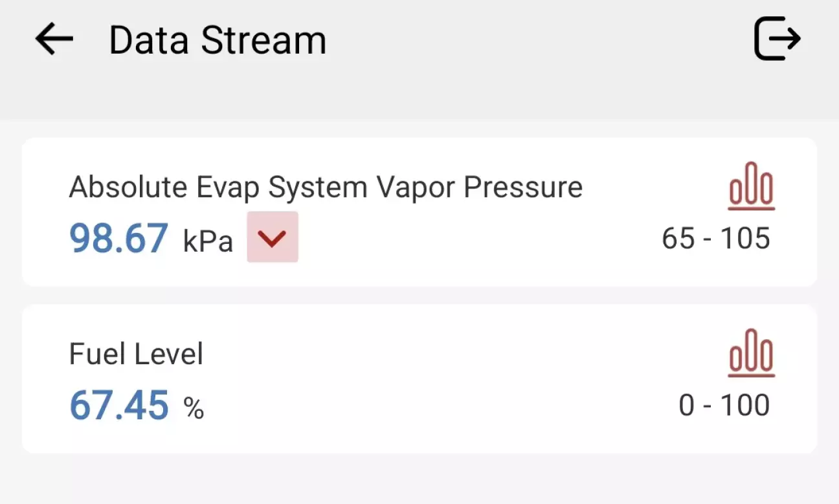Click the percent unit next to 67.45
839x504 pixels.
click(194, 408)
